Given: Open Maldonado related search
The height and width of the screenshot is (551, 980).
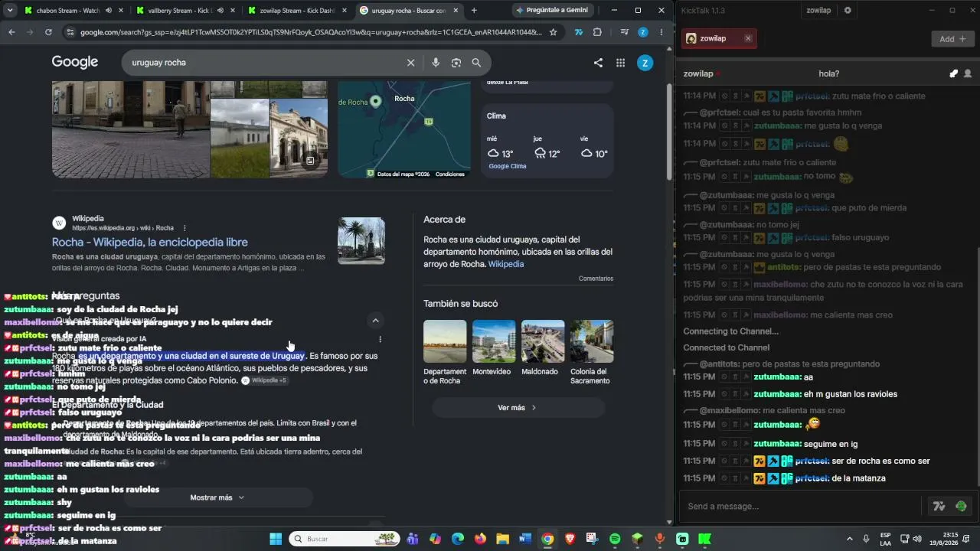Looking at the screenshot, I should pyautogui.click(x=543, y=348).
